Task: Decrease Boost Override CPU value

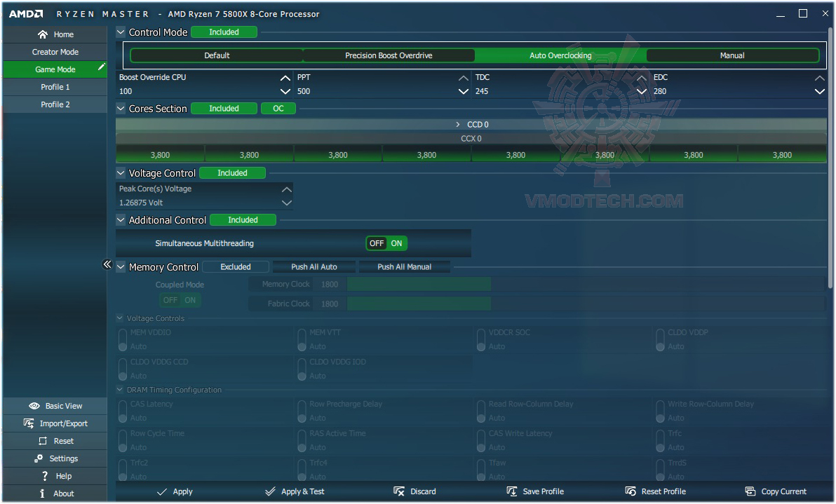Action: [x=285, y=92]
